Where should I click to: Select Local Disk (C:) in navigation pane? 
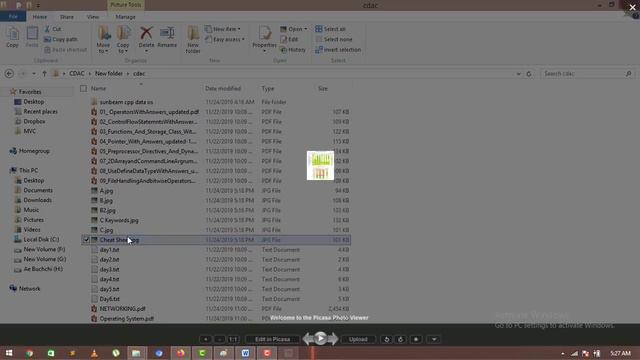point(41,239)
